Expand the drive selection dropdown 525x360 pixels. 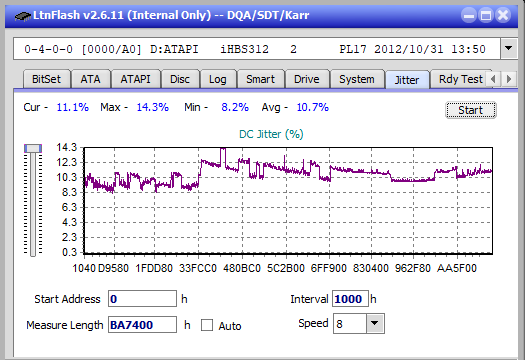tap(509, 49)
